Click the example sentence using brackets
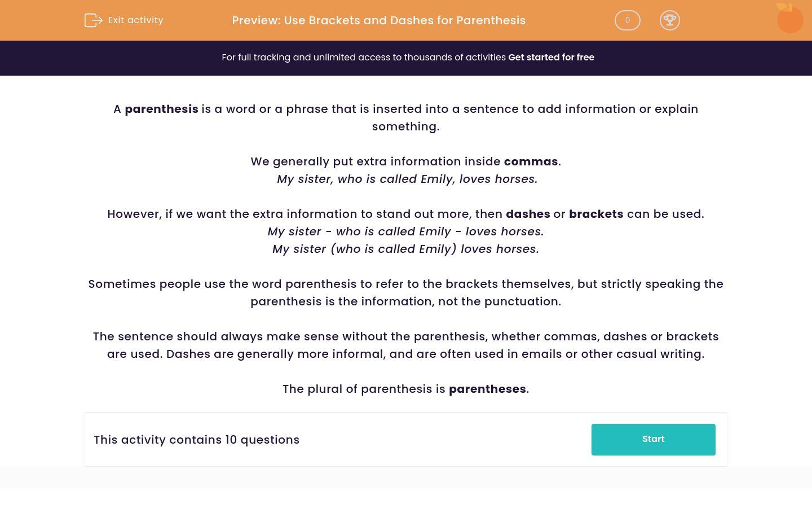 [x=405, y=249]
